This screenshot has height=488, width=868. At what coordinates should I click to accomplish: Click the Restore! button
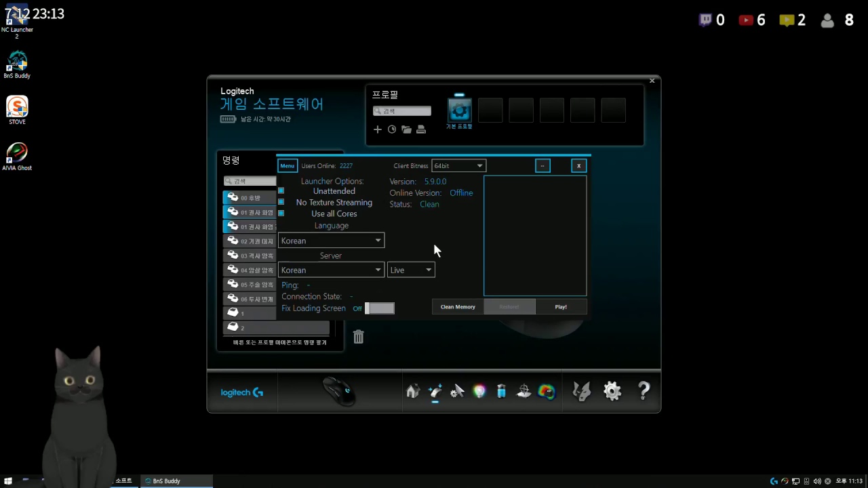pyautogui.click(x=509, y=307)
